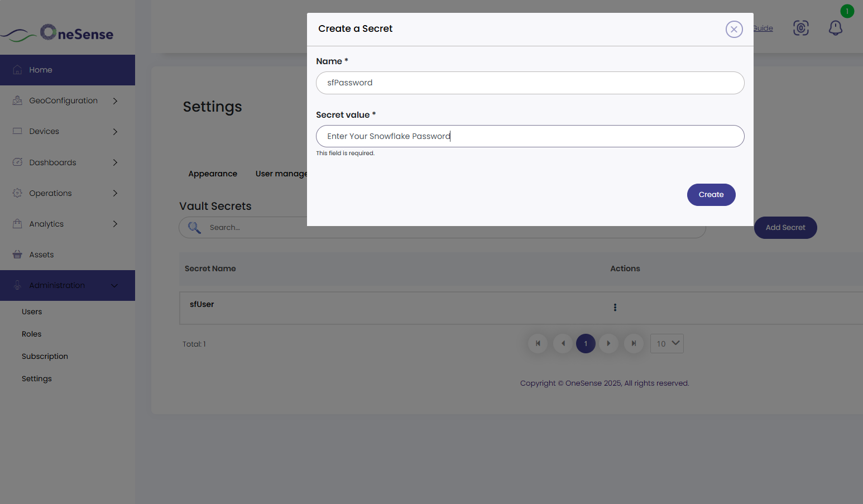Open Settings submenu item

(x=37, y=379)
